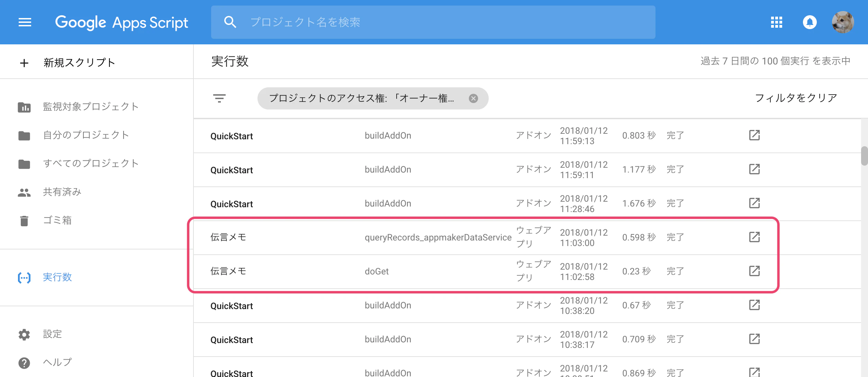
Task: Open QuickStart 10:38:20 execution in new window
Action: 754,305
